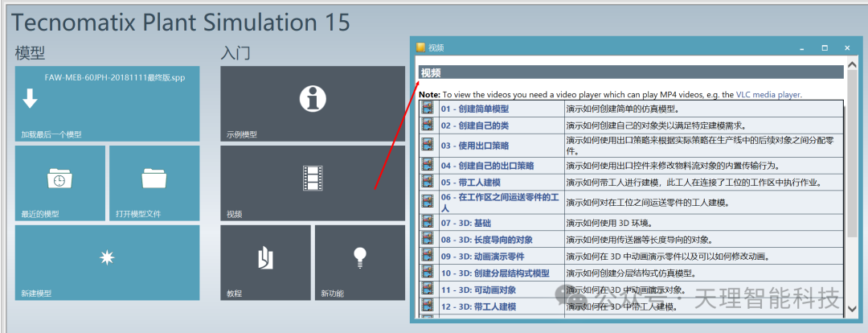Click the film strip icon on 视频 tile
This screenshot has width=868, height=333.
[x=313, y=179]
